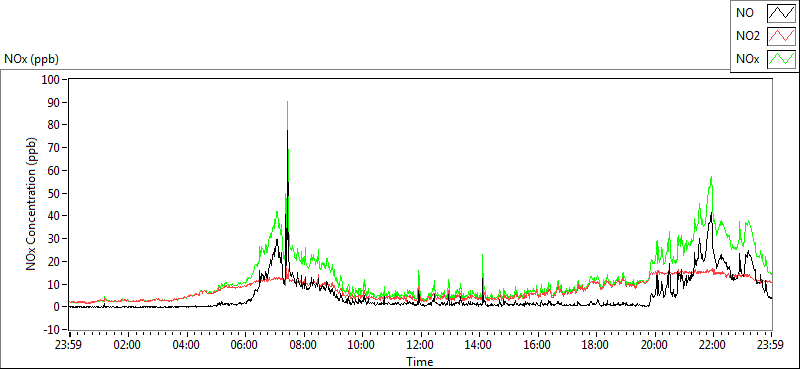Screen dimensions: 800x369
Task: Click the NOx Concentration (ppb) axis label
Action: tap(31, 203)
